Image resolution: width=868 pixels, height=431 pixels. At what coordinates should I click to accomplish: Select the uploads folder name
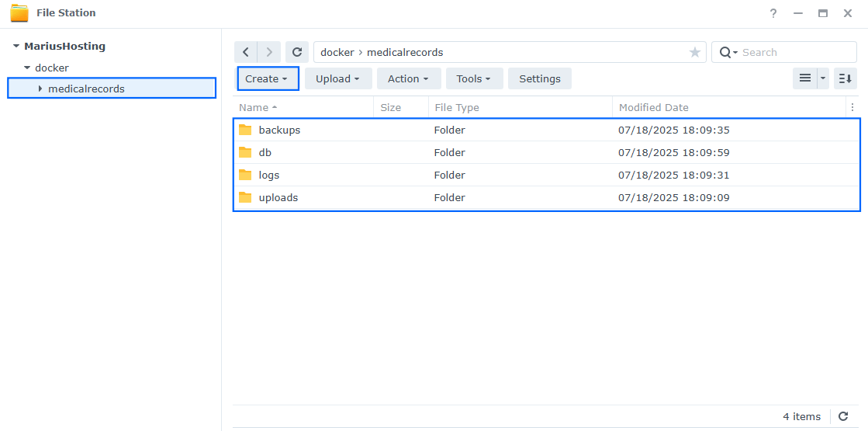(x=278, y=197)
